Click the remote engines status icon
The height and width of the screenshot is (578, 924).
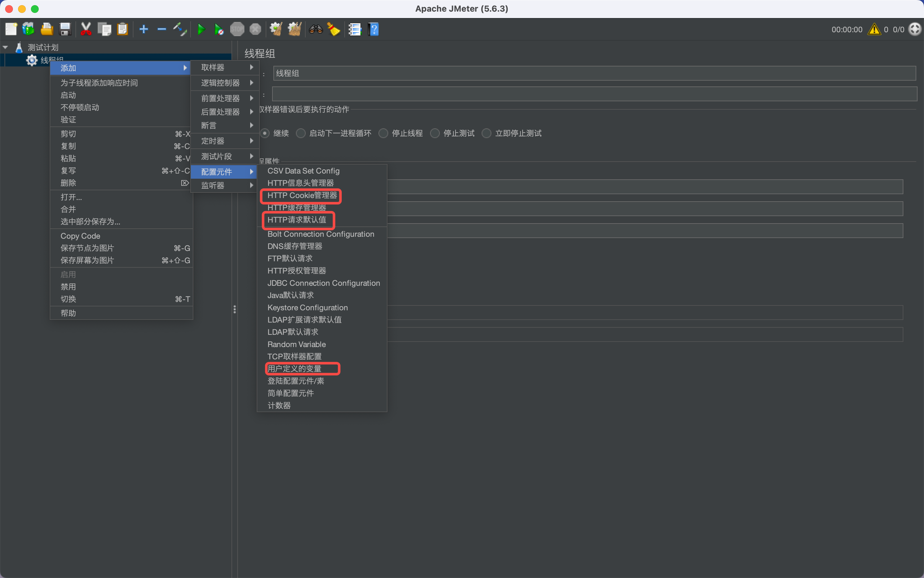[914, 29]
